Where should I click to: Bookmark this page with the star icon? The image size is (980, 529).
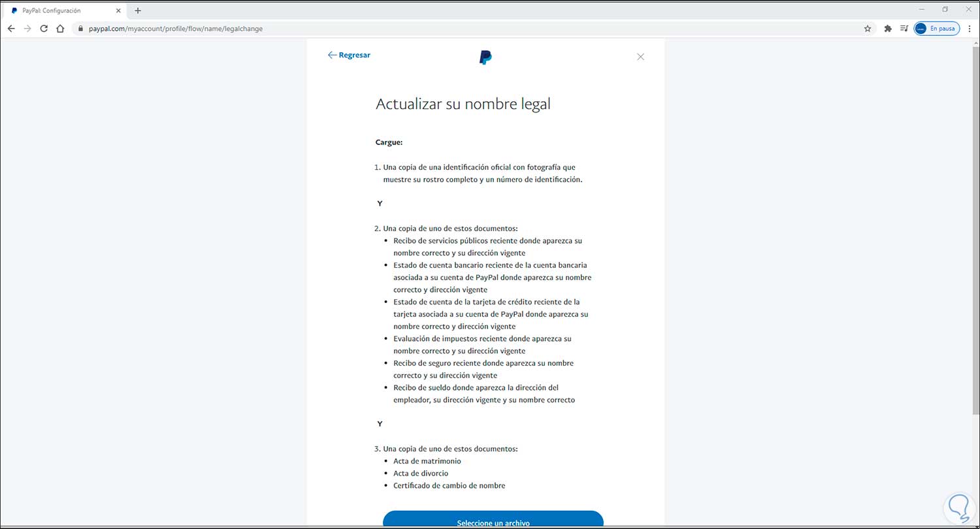(x=867, y=28)
